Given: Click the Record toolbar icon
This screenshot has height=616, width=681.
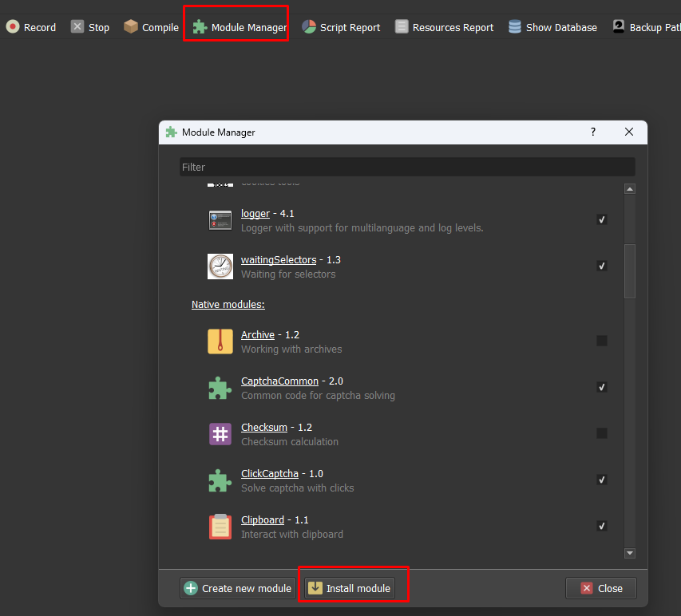Looking at the screenshot, I should coord(13,27).
